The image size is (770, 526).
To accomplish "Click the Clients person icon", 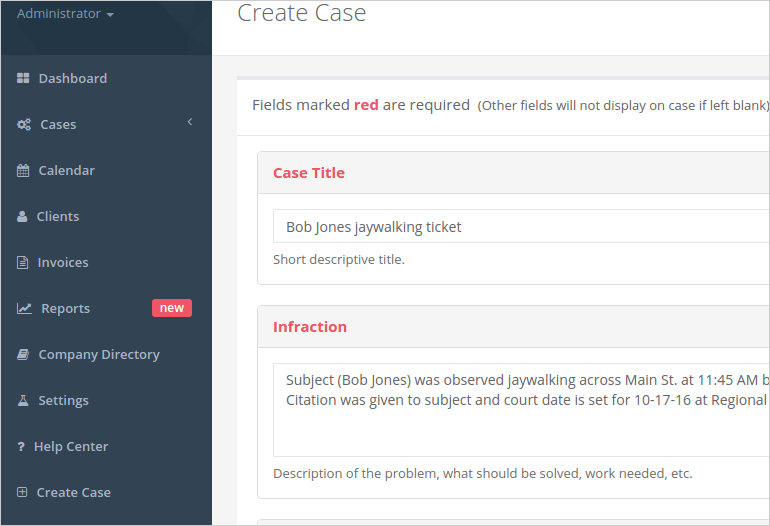I will (x=23, y=217).
